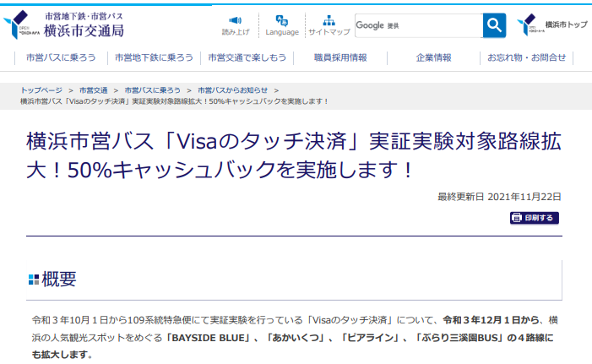Click the main Visaのタッチ決済 page title
The image size is (592, 364).
[294, 155]
